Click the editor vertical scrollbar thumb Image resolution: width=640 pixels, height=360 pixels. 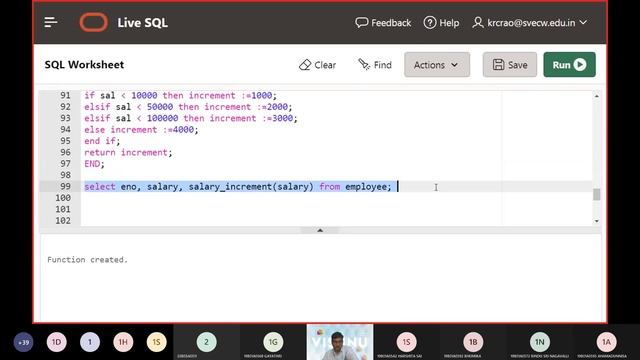(x=597, y=194)
